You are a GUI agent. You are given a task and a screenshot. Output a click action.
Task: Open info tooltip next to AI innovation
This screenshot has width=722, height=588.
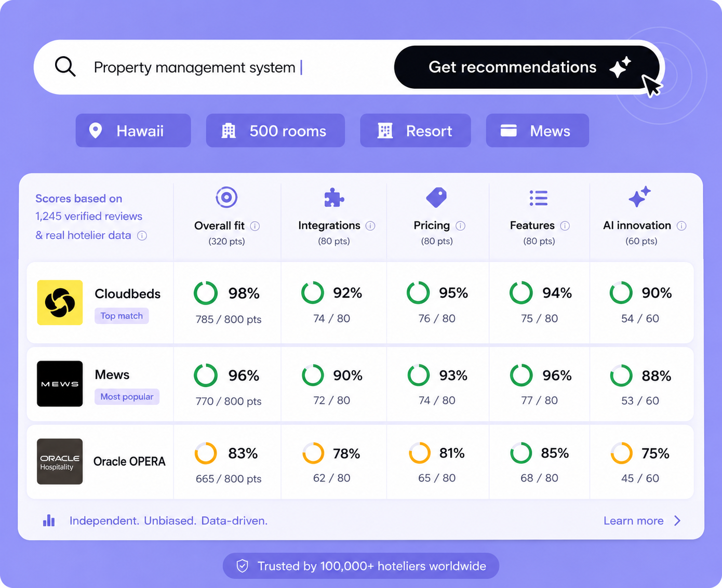[682, 226]
